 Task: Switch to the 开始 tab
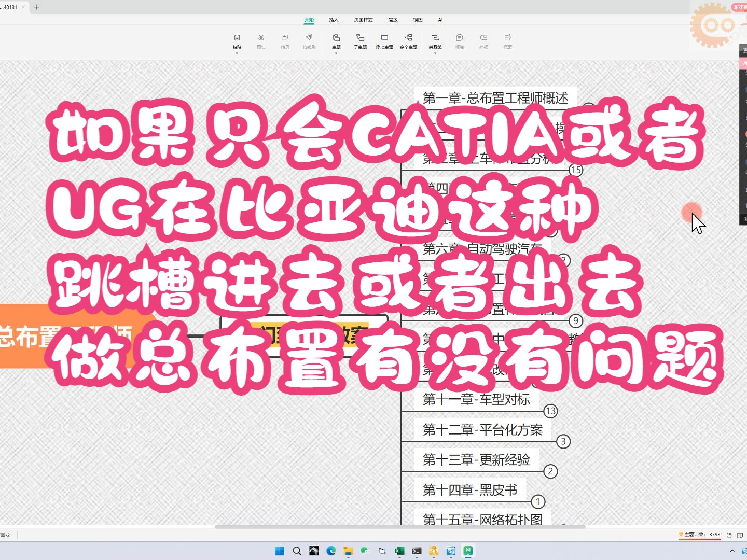click(309, 20)
